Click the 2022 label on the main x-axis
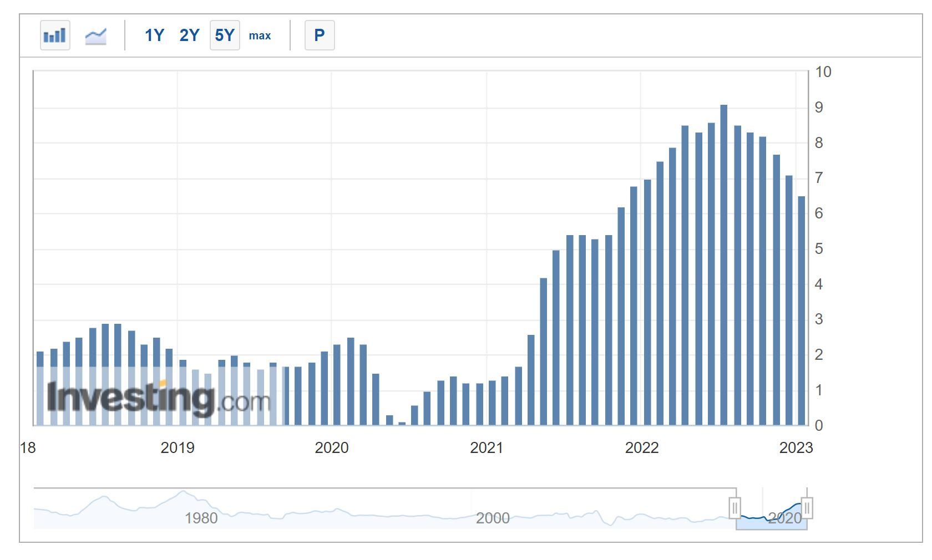 pos(642,448)
